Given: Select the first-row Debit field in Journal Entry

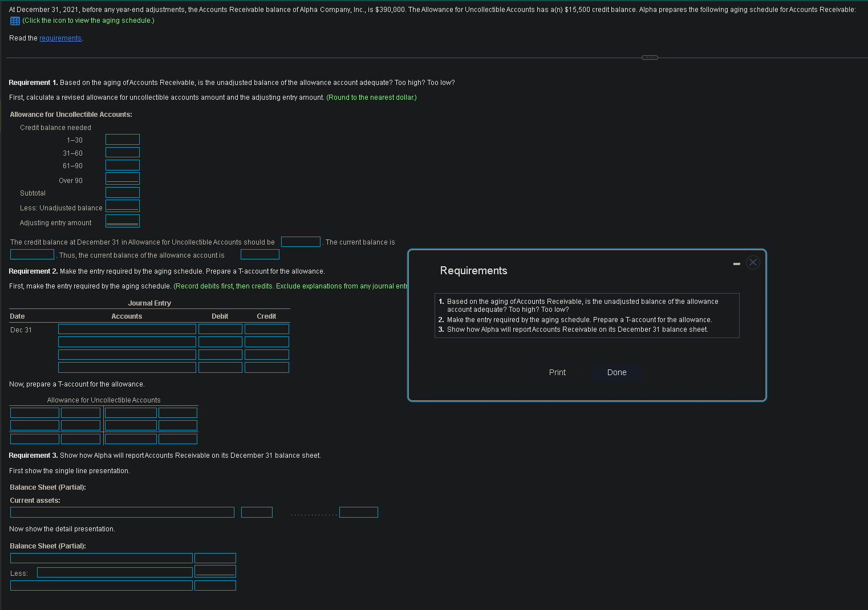Looking at the screenshot, I should (x=220, y=329).
